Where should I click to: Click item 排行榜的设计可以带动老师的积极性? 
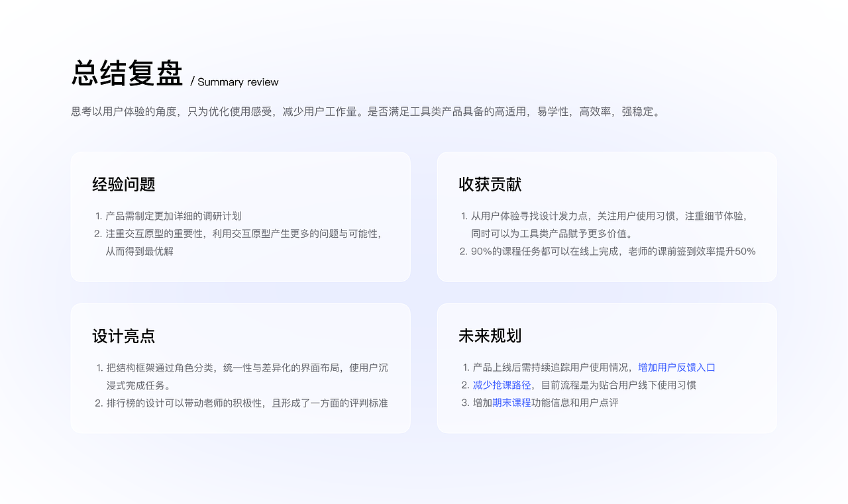point(247,403)
